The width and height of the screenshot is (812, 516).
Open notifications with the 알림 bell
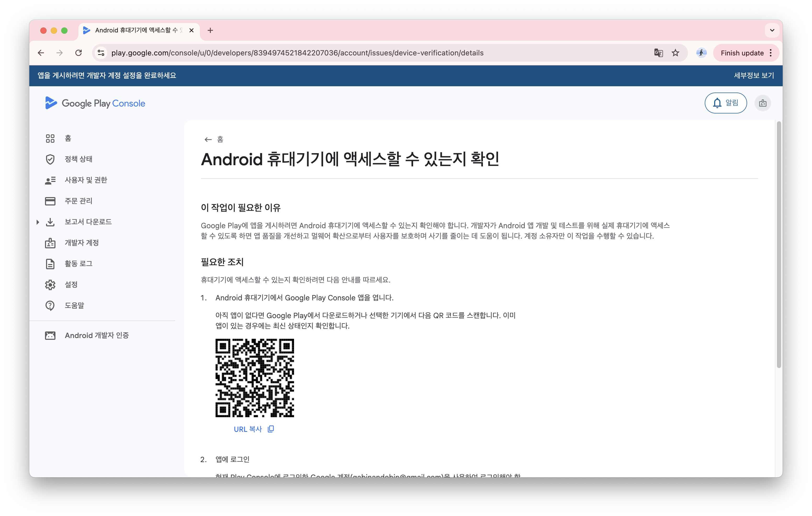726,103
